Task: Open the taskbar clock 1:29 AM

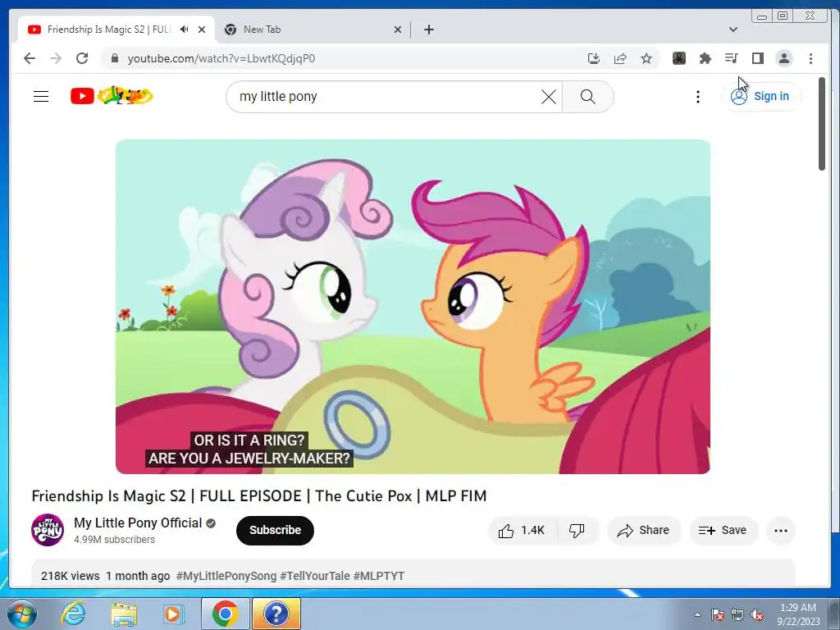Action: pyautogui.click(x=798, y=614)
